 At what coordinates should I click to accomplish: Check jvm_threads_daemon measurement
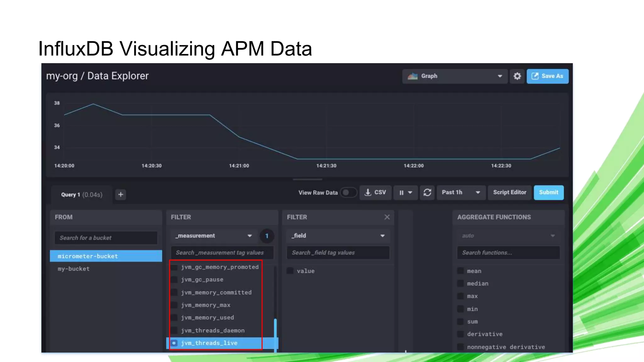coord(174,331)
